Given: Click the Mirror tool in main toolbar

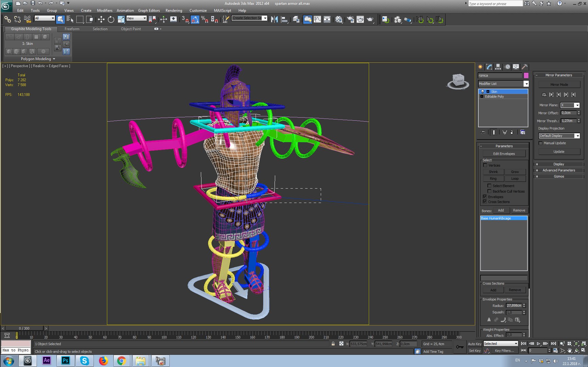Looking at the screenshot, I should (x=274, y=19).
